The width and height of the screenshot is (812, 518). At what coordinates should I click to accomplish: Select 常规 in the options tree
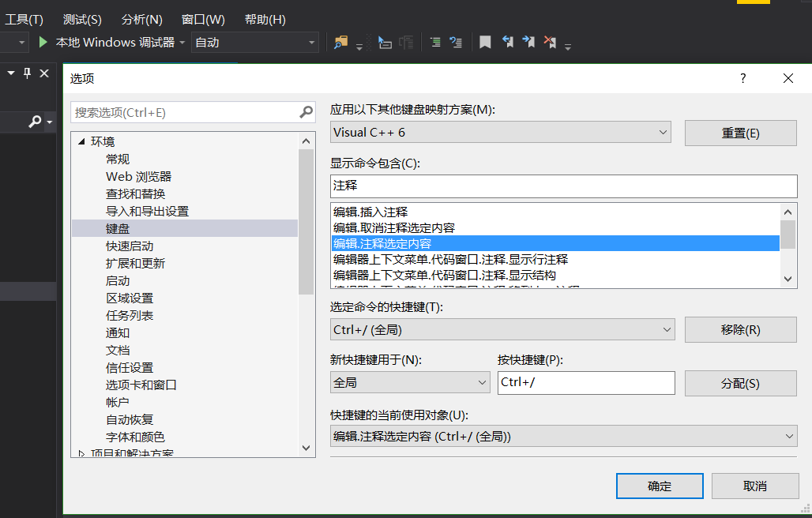(x=118, y=159)
